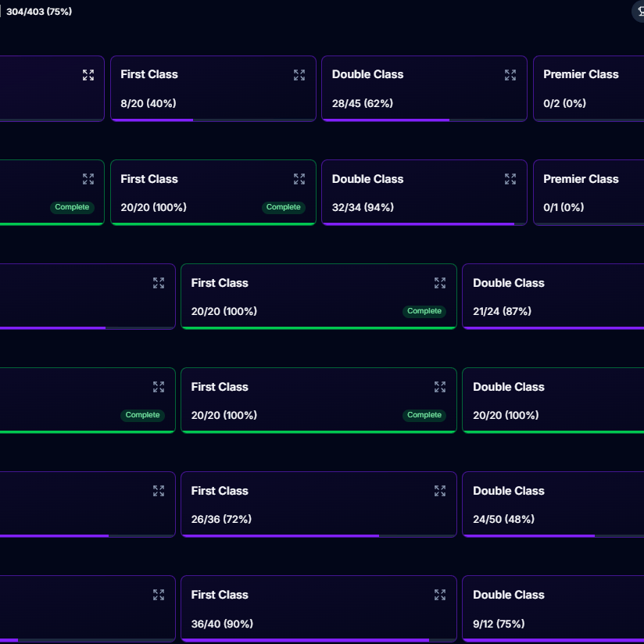Click expand icon on Double Class 32/34 card
The width and height of the screenshot is (644, 644).
coord(510,179)
